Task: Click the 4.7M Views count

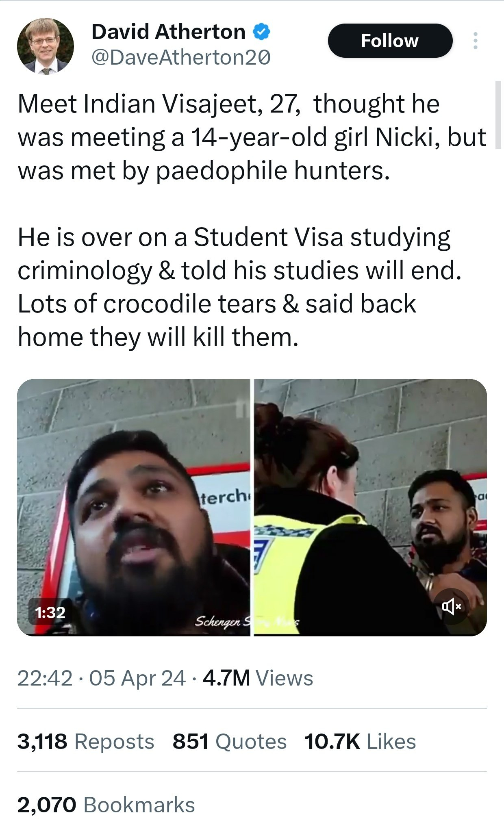Action: click(x=258, y=678)
